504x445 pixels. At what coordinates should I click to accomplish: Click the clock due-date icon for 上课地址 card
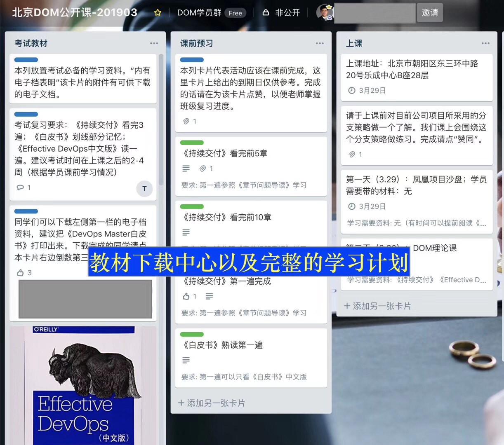[x=351, y=91]
